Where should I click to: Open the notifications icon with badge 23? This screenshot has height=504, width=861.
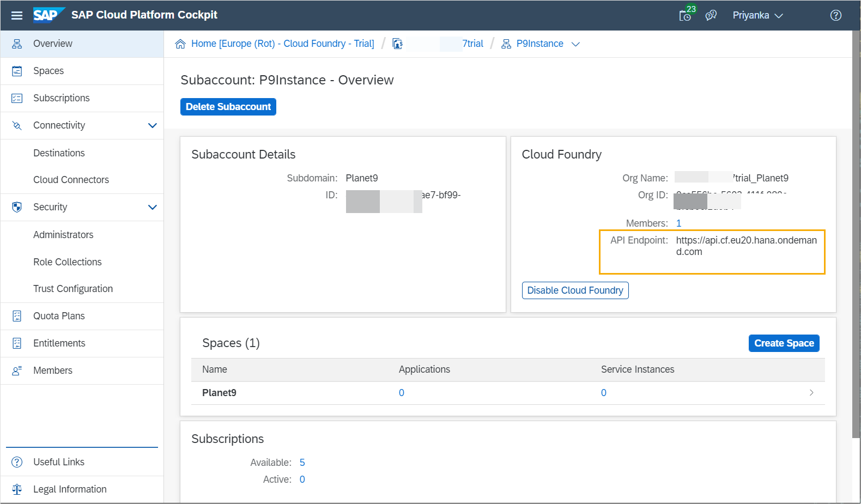(686, 15)
